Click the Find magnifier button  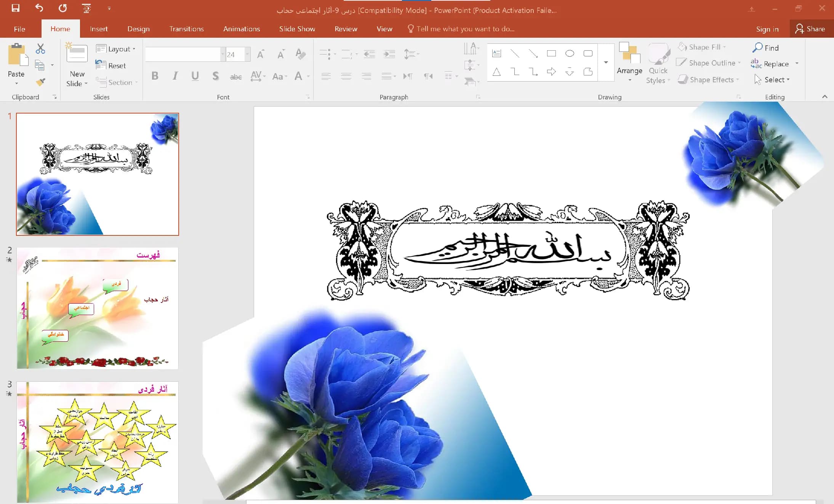tap(765, 48)
